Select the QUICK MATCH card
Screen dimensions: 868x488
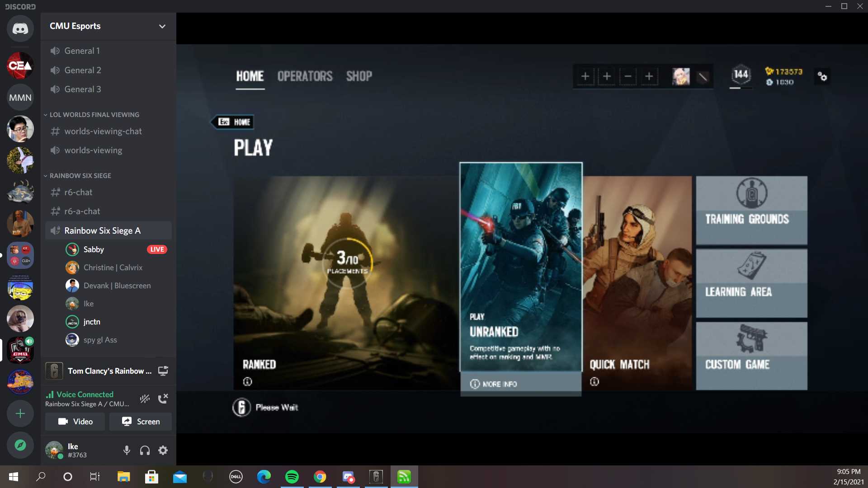tap(637, 283)
